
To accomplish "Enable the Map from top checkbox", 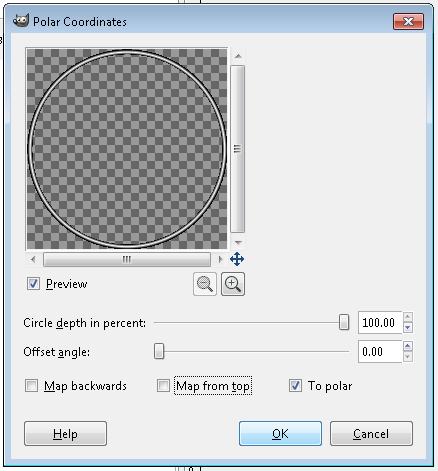I will coord(163,386).
